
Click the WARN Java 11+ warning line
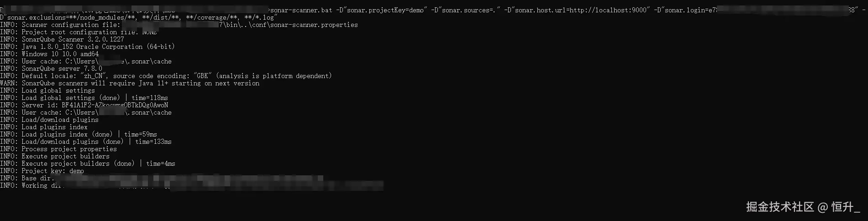[130, 83]
